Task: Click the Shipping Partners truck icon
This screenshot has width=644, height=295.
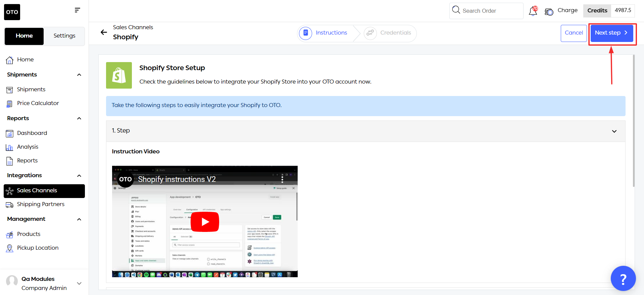Action: pyautogui.click(x=10, y=205)
